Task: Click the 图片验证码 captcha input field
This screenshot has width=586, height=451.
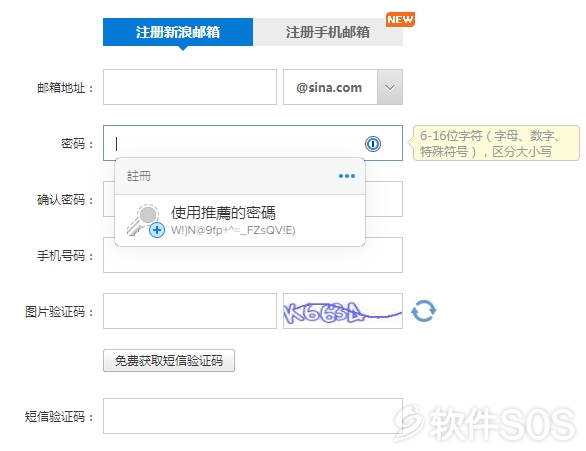Action: coord(190,311)
